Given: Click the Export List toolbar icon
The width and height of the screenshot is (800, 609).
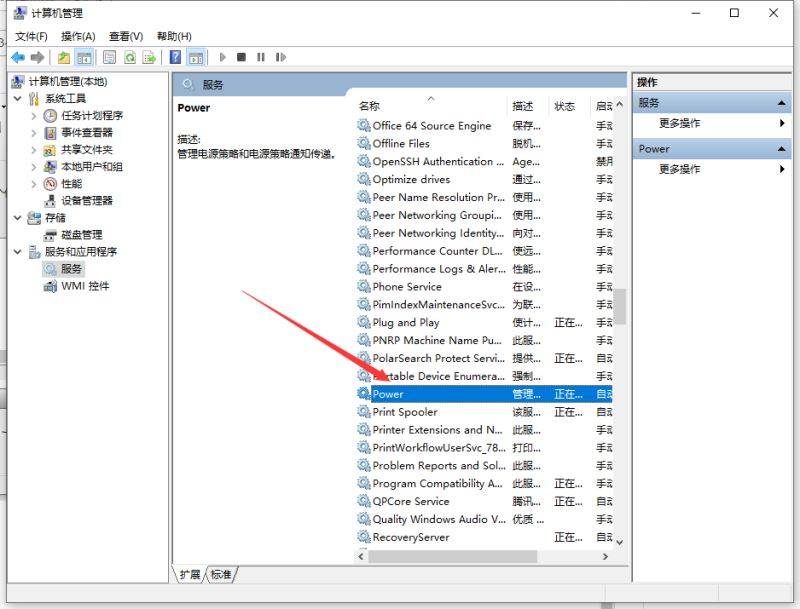Looking at the screenshot, I should pyautogui.click(x=149, y=57).
